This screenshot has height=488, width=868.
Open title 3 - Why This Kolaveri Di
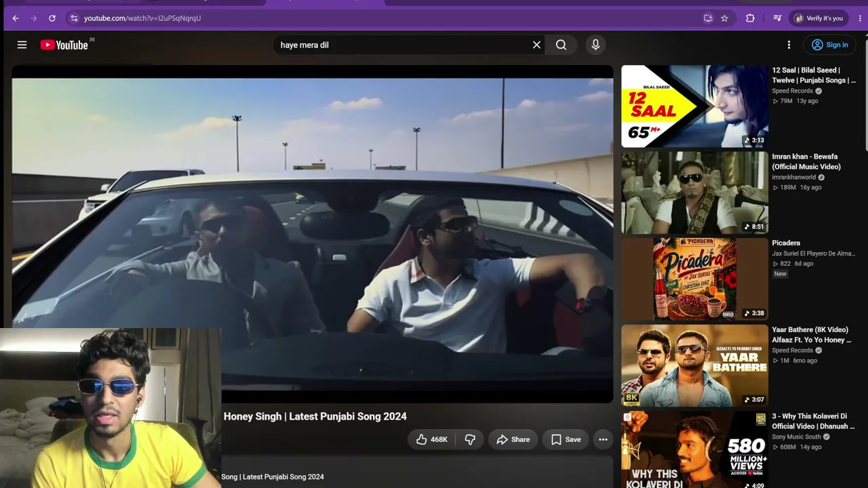coord(813,421)
